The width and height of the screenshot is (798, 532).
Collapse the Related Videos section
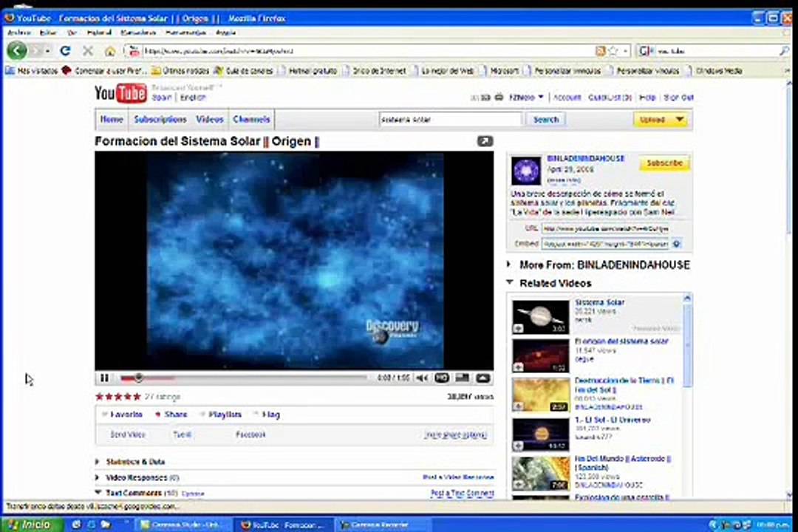pos(509,282)
